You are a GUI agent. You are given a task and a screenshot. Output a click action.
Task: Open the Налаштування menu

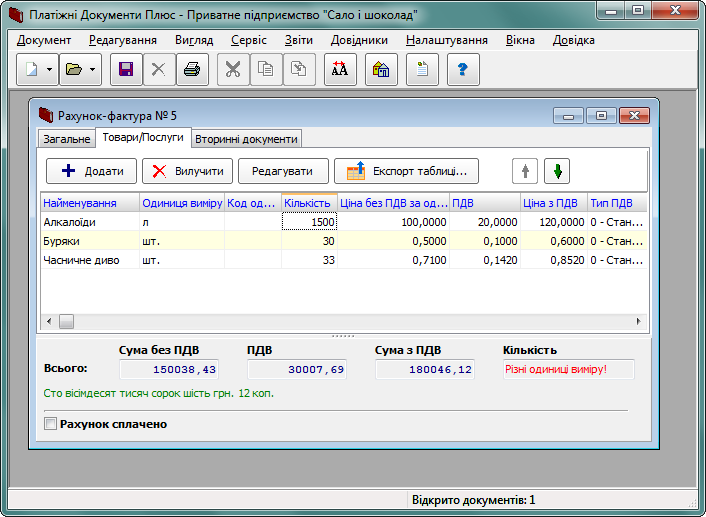click(x=447, y=40)
